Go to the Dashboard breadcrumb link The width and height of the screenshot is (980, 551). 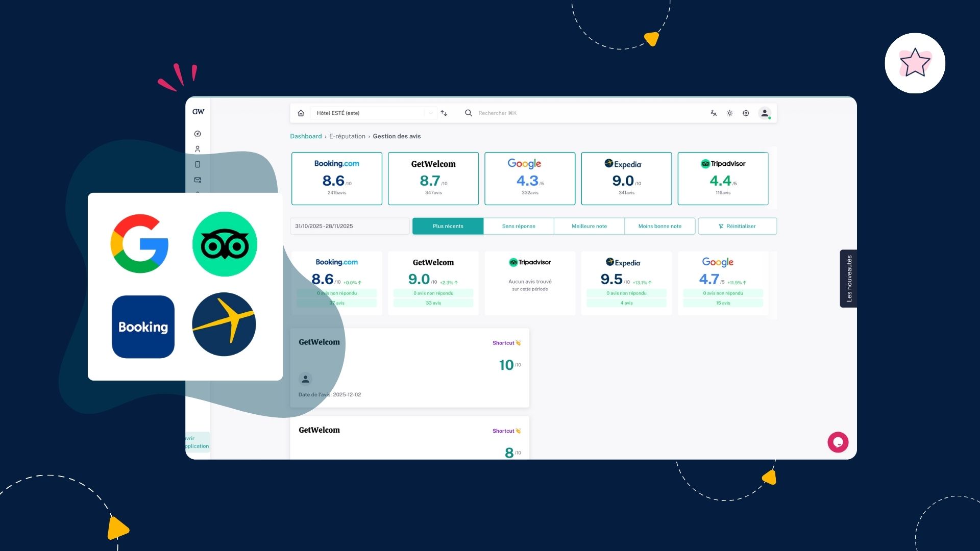(306, 136)
